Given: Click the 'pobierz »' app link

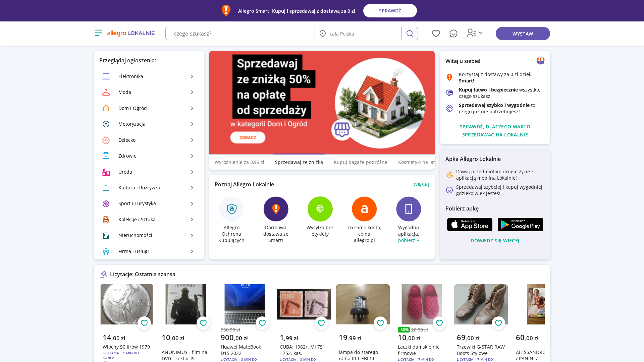Looking at the screenshot, I should coord(408,240).
